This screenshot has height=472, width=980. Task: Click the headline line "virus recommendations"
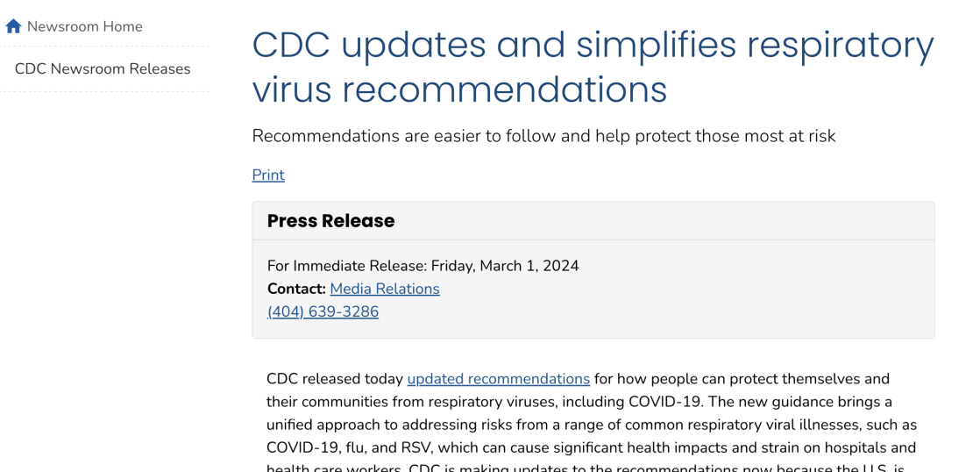click(x=459, y=89)
